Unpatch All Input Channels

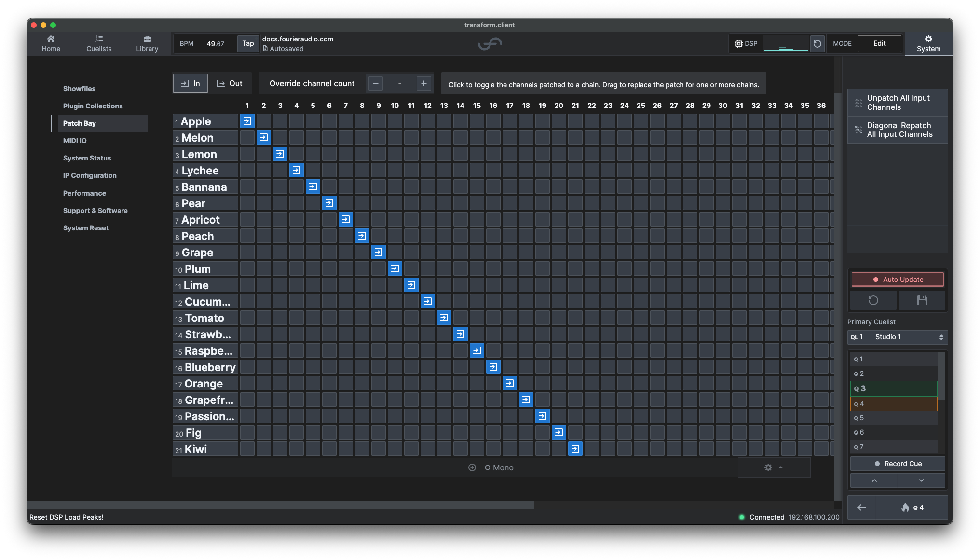(898, 103)
